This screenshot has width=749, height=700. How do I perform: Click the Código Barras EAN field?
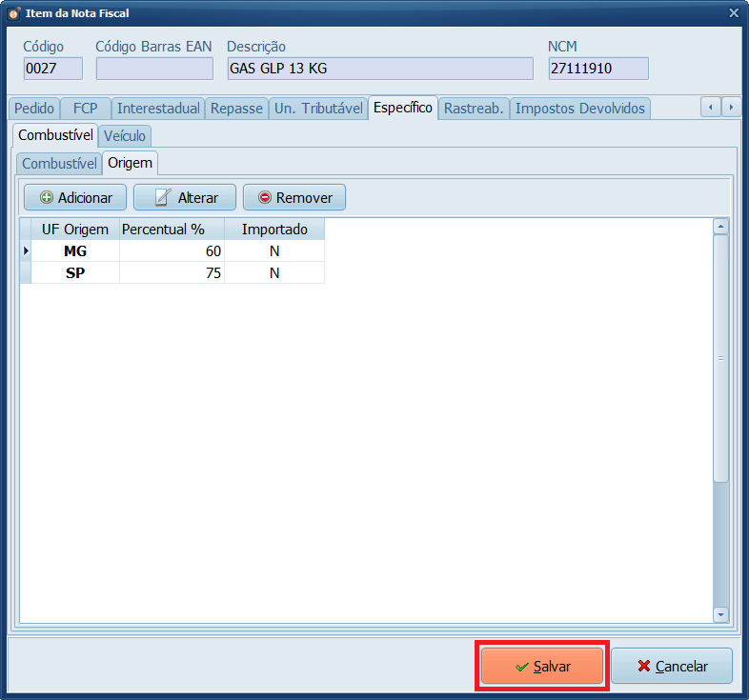(x=154, y=69)
